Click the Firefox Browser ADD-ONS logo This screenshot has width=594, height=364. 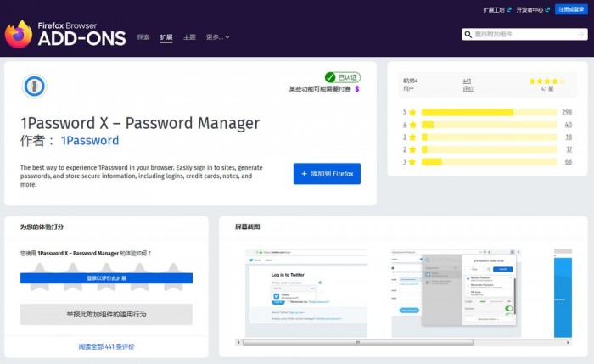pos(65,34)
